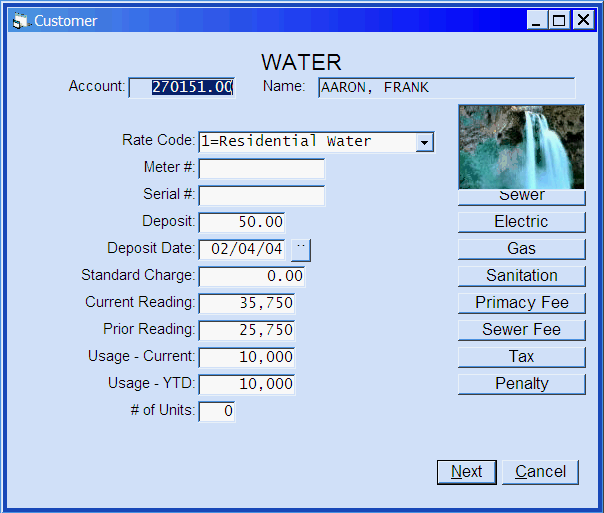Open the Gas service page
Screen dimensions: 604x513
pos(521,248)
